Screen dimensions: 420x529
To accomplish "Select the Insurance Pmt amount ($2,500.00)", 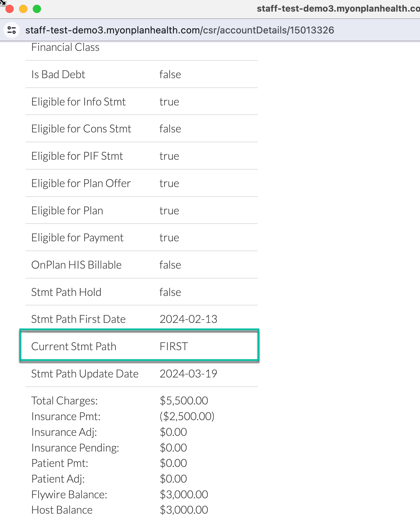I will pyautogui.click(x=187, y=416).
